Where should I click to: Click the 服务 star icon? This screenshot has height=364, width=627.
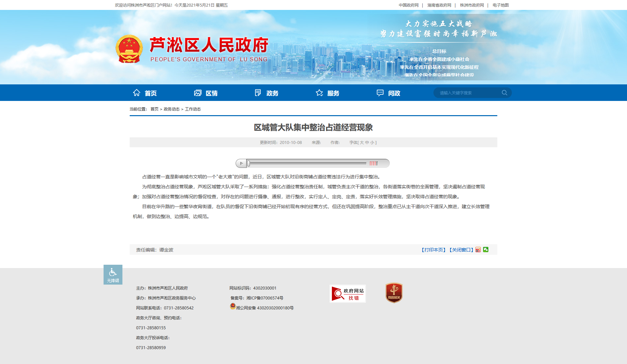click(319, 93)
